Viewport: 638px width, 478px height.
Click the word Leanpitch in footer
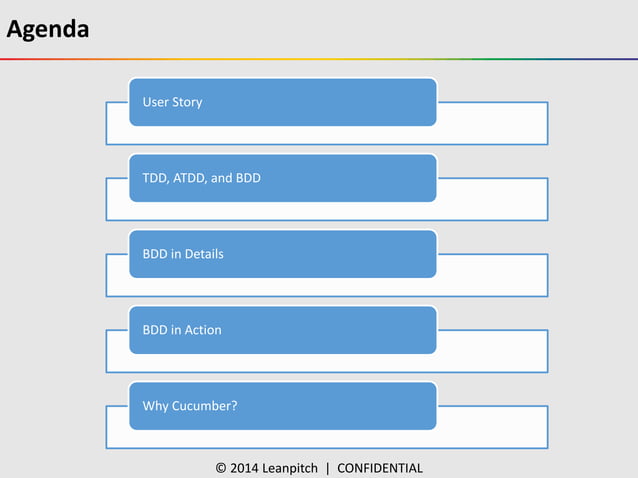(x=289, y=468)
